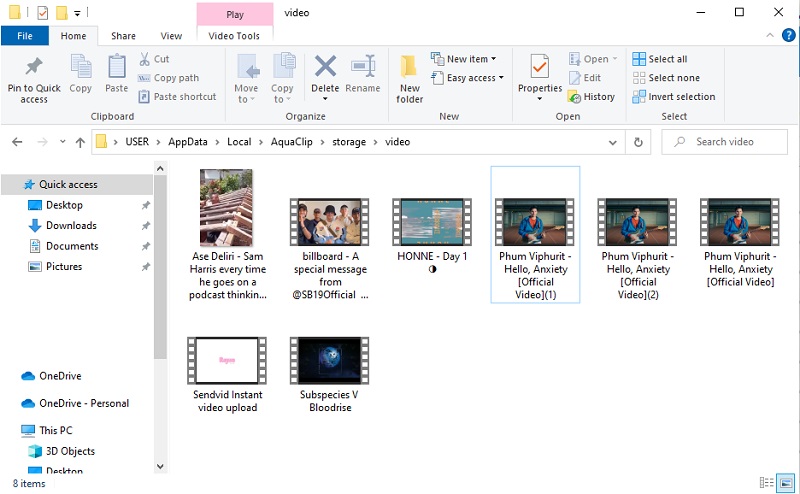Image resolution: width=800 pixels, height=494 pixels.
Task: Open the Video Tools tab
Action: (x=234, y=36)
